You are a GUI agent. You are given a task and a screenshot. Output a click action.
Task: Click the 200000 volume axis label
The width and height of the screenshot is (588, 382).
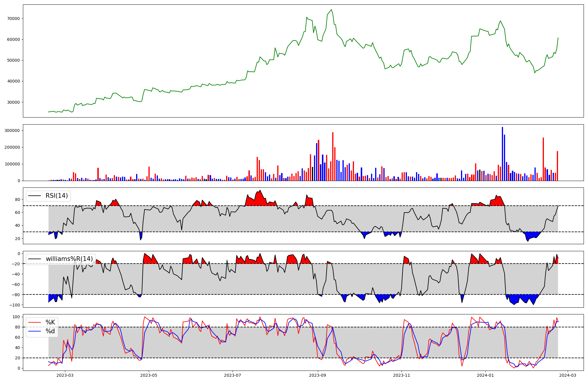pyautogui.click(x=12, y=147)
